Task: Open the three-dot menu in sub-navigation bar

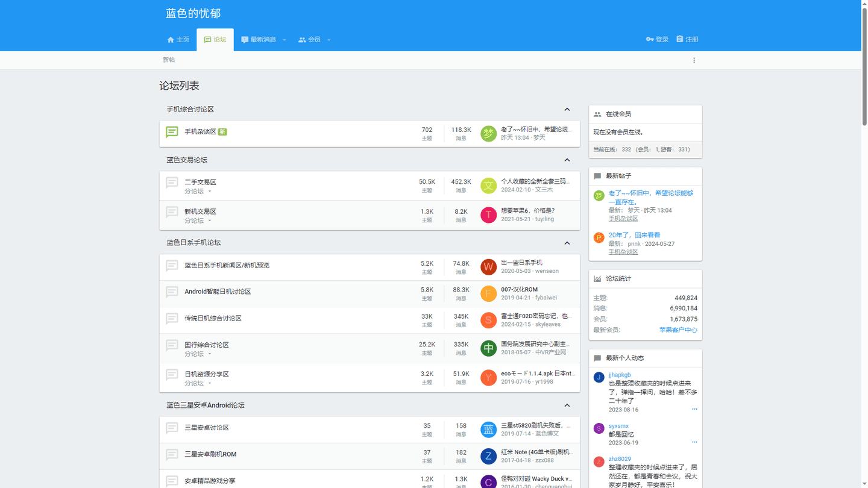Action: 694,60
